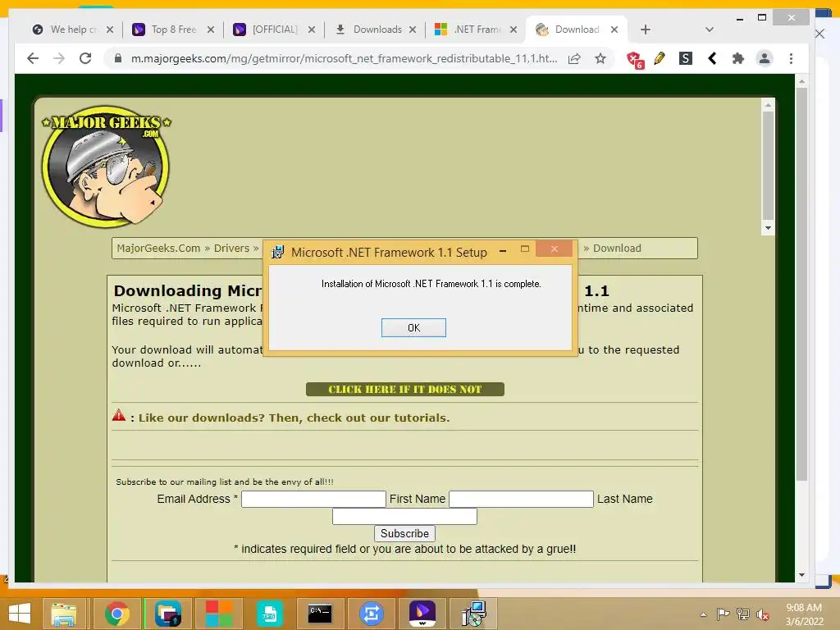The height and width of the screenshot is (630, 840).
Task: Click the muted volume tray icon
Action: [762, 614]
